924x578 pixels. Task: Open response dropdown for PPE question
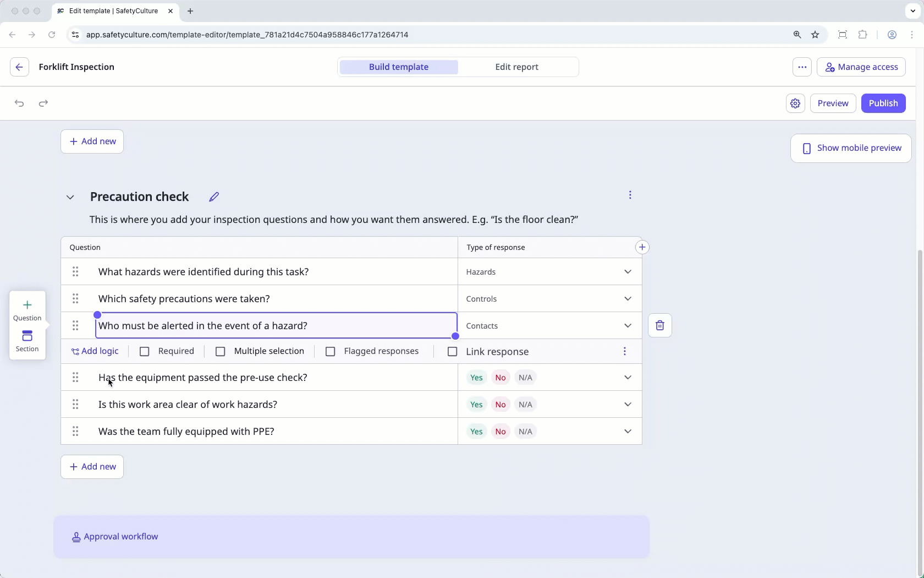point(628,432)
